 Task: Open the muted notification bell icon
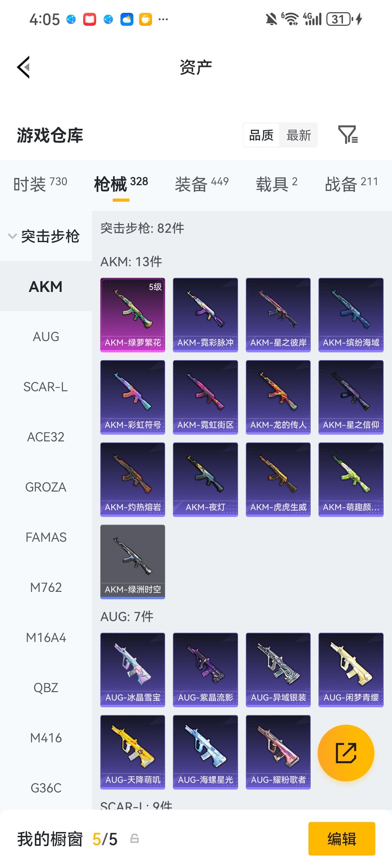(x=271, y=19)
